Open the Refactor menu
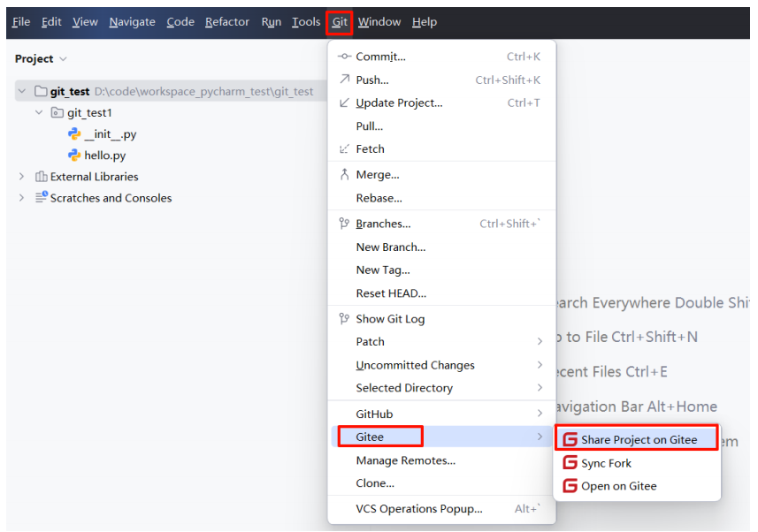The height and width of the screenshot is (532, 758). pyautogui.click(x=227, y=22)
